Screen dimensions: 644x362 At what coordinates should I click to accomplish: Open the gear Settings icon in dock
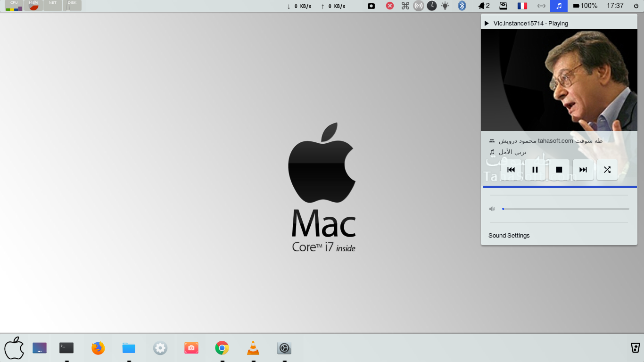coord(160,348)
